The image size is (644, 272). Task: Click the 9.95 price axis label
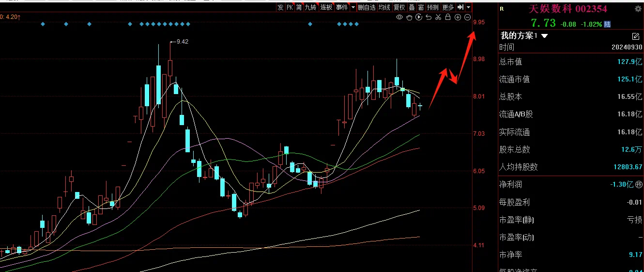(x=479, y=22)
